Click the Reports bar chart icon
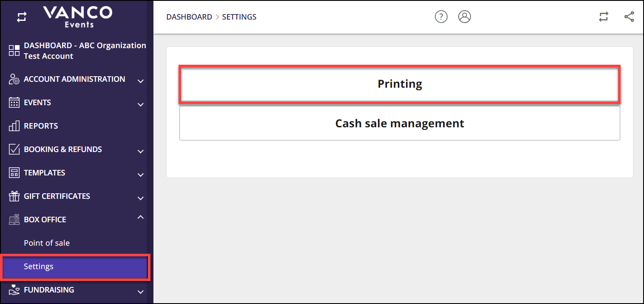The width and height of the screenshot is (644, 304). (14, 126)
